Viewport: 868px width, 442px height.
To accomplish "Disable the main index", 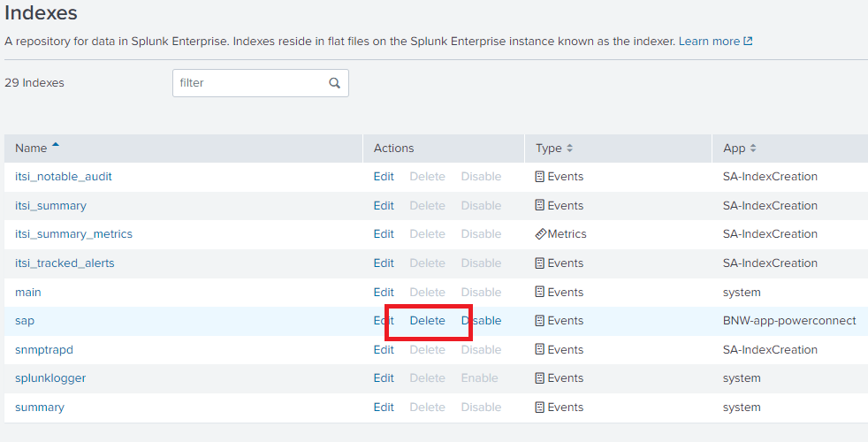I will [x=481, y=293].
